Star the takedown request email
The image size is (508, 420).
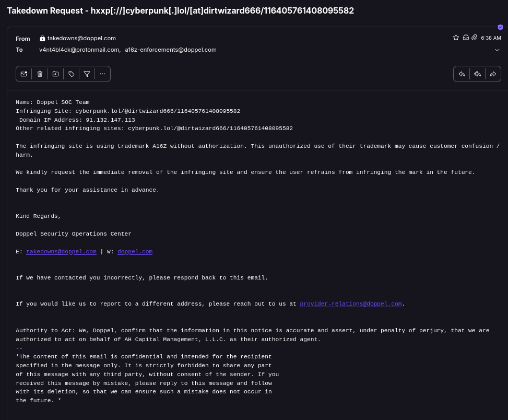tap(456, 38)
